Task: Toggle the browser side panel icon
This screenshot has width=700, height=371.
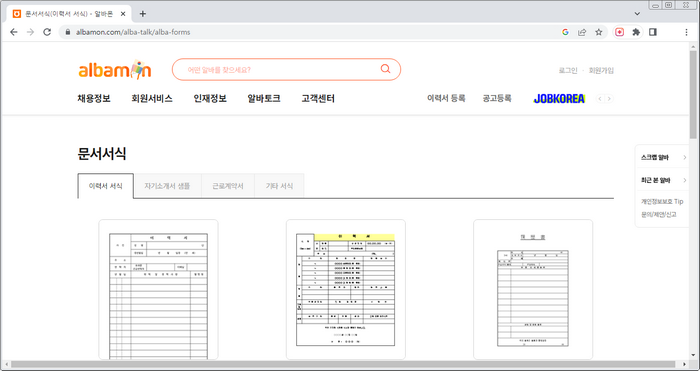Action: (x=653, y=32)
